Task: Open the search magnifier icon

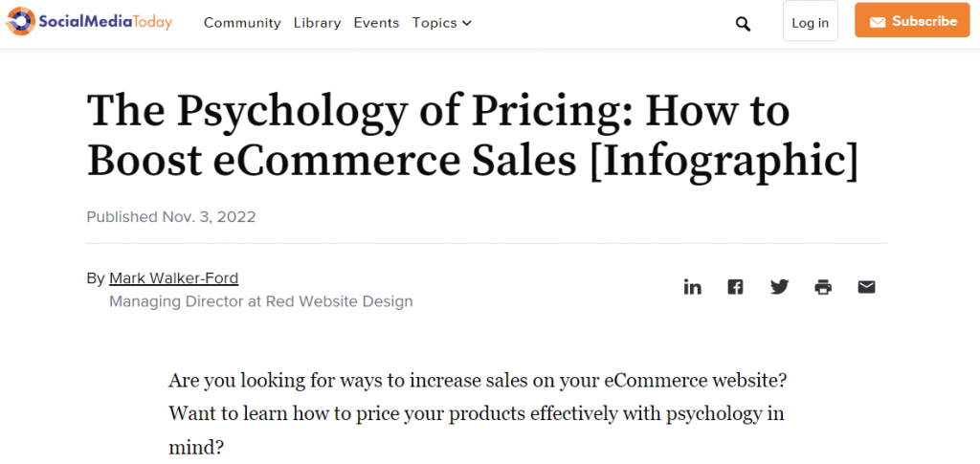Action: pos(743,24)
